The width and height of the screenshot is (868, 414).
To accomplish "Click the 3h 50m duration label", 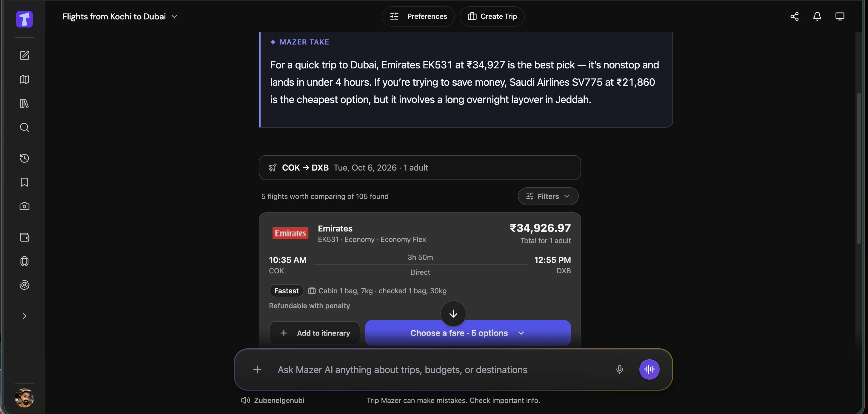I will tap(420, 257).
